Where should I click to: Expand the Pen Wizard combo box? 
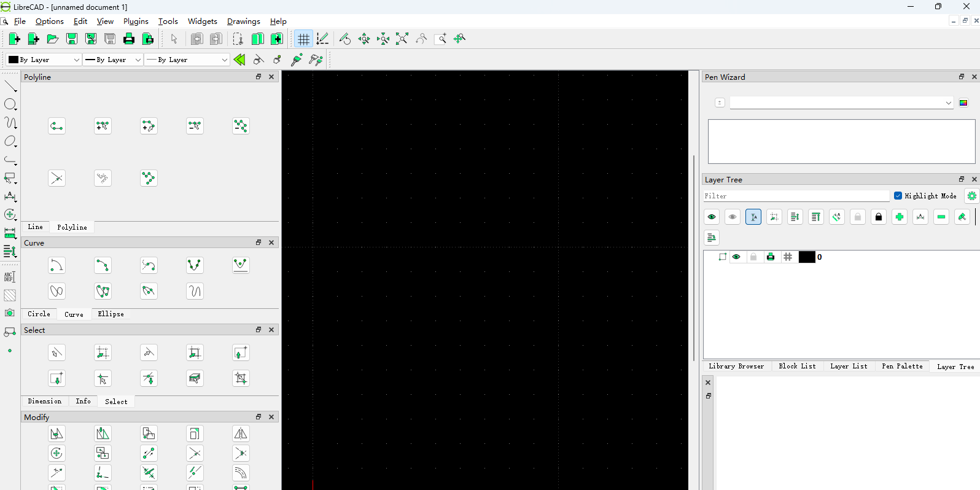pos(841,103)
